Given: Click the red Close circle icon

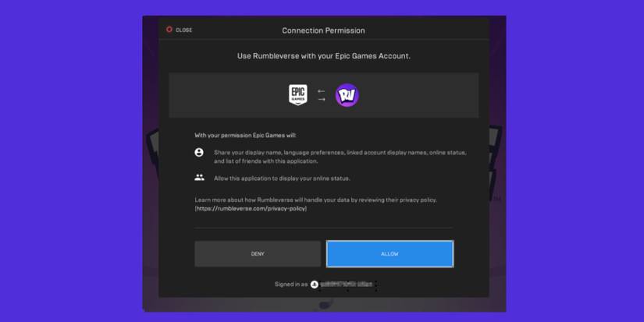Looking at the screenshot, I should click(169, 30).
